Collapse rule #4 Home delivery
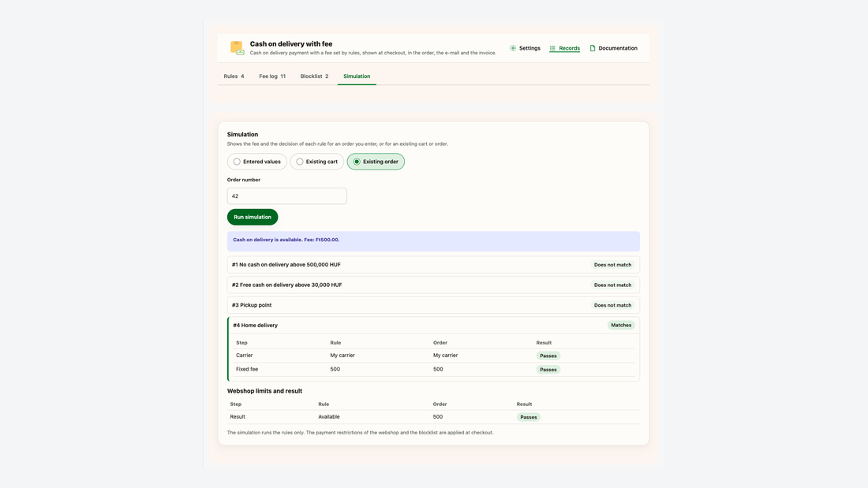 [x=433, y=326]
